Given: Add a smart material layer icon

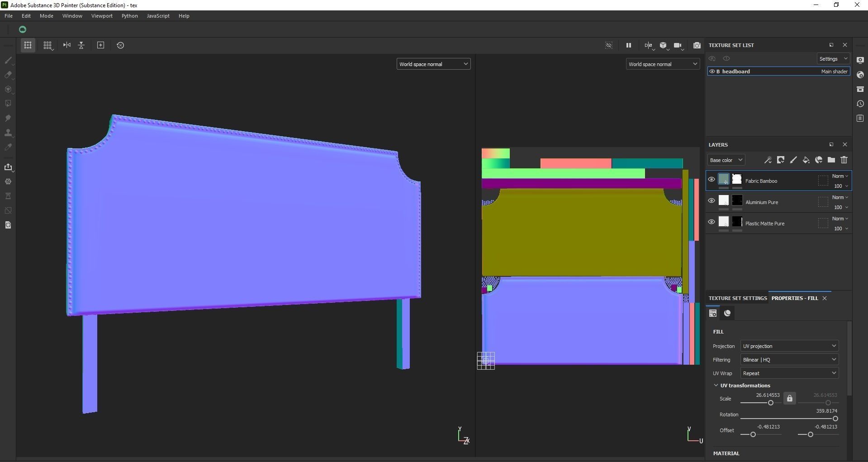Looking at the screenshot, I should coord(819,160).
